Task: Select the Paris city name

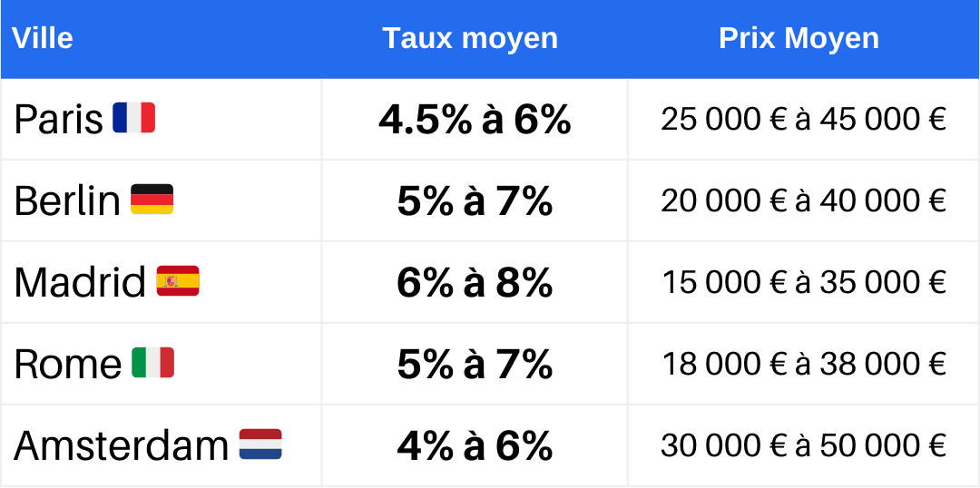Action: pos(59,120)
